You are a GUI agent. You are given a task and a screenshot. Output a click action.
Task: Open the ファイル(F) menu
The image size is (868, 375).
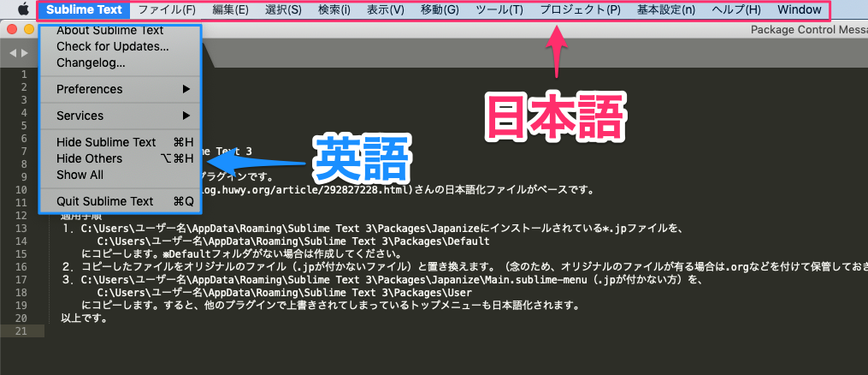point(167,9)
